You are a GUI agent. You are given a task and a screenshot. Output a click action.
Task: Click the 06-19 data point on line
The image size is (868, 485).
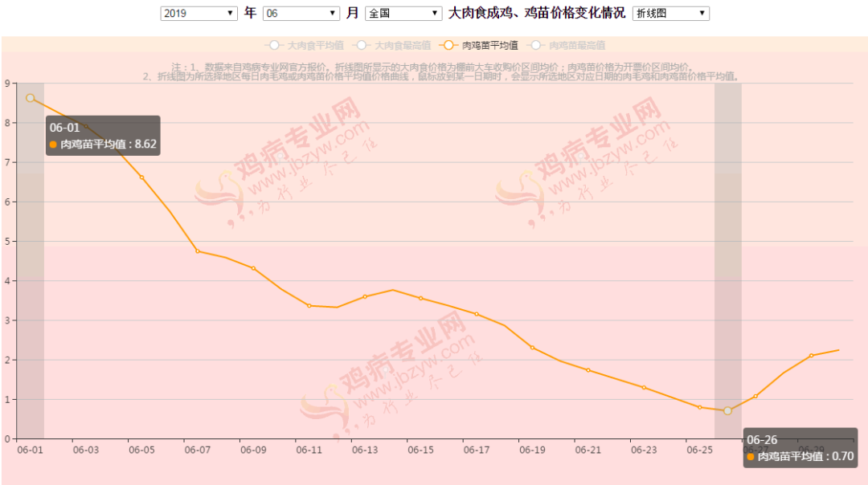(x=533, y=348)
